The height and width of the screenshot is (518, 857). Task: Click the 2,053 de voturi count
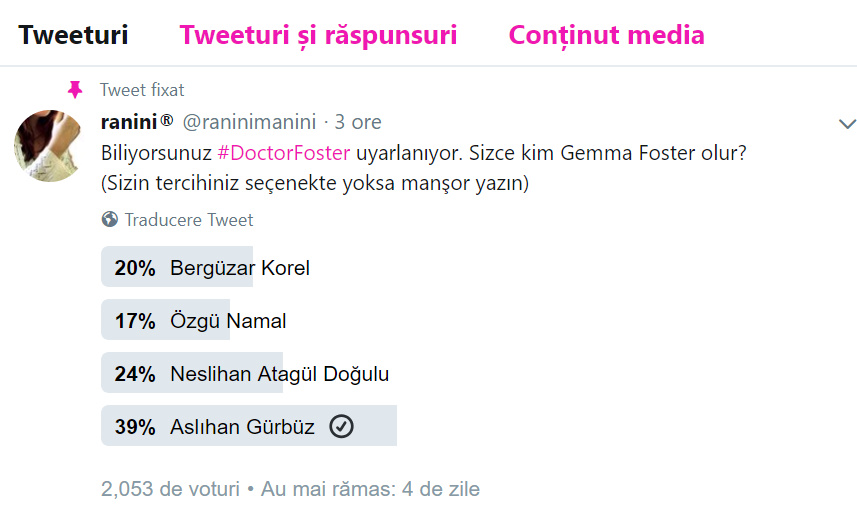pos(170,489)
